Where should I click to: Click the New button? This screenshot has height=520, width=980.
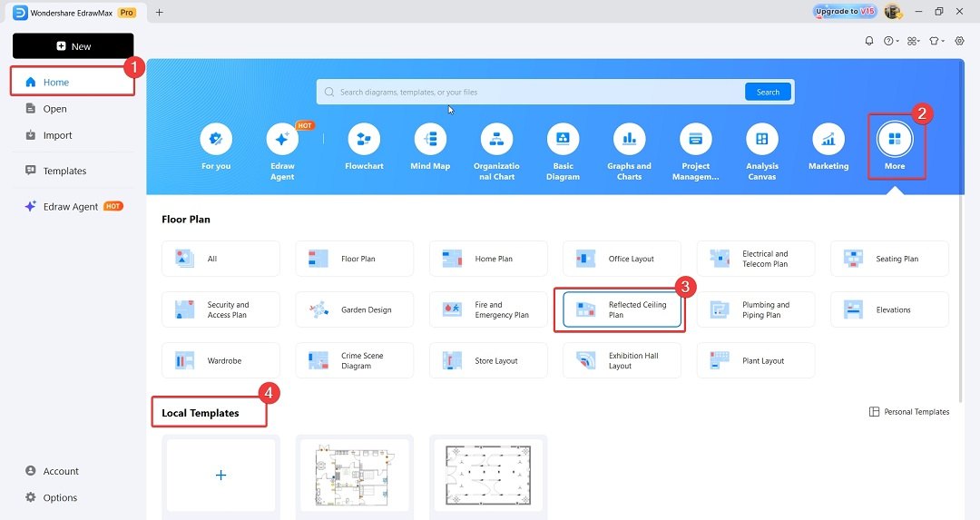coord(73,46)
